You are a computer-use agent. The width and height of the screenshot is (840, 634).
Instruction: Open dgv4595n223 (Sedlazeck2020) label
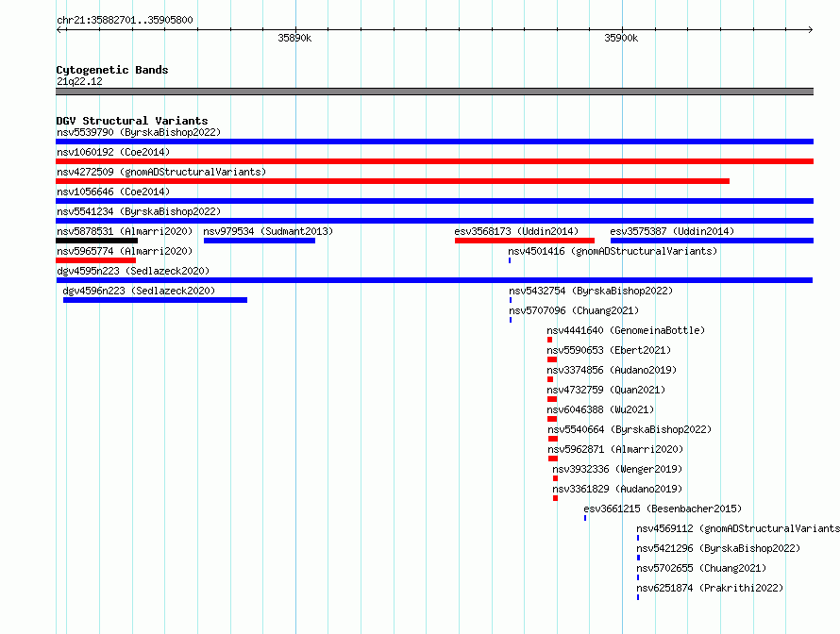pos(133,271)
